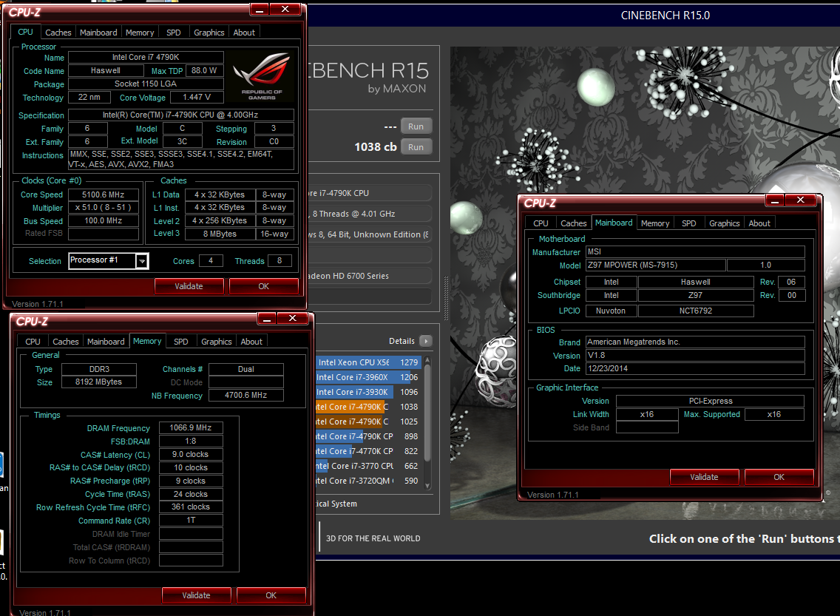The height and width of the screenshot is (616, 840).
Task: Click the LPCIO value NCT6792
Action: tap(696, 311)
